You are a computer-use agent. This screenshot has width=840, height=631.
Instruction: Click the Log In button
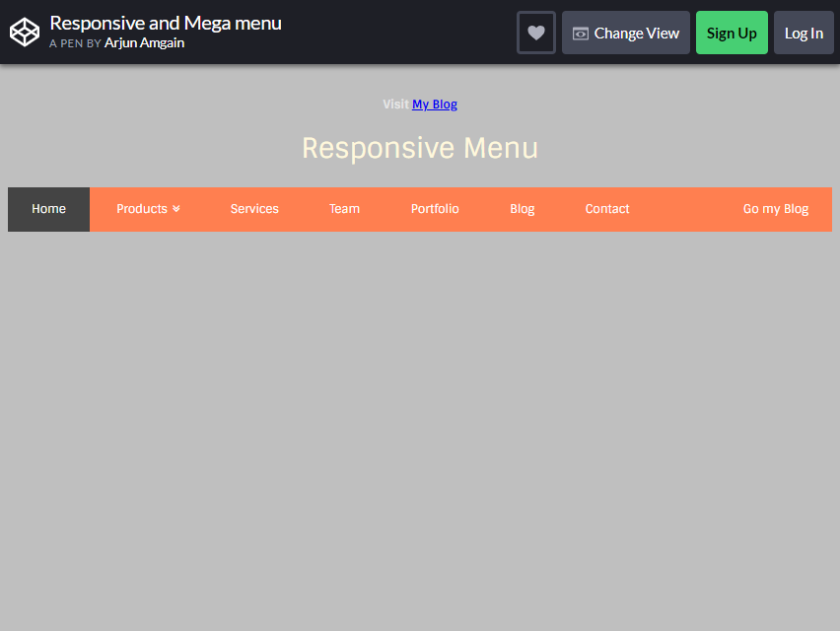[804, 33]
